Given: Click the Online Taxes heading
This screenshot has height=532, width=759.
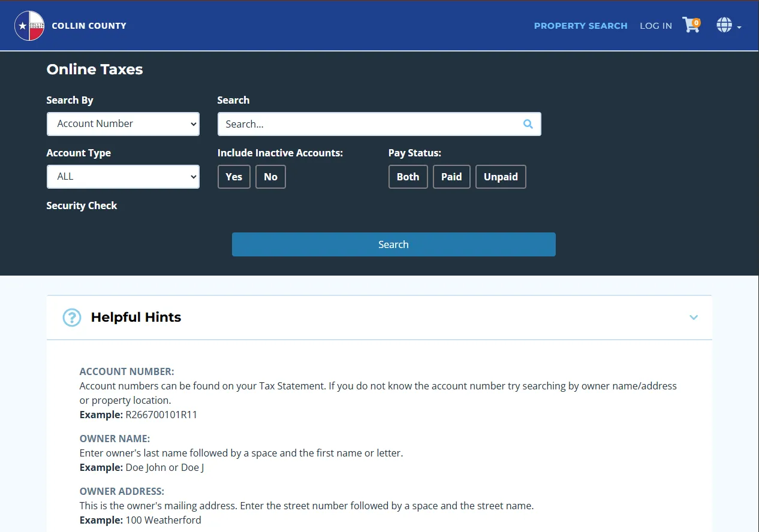Looking at the screenshot, I should pyautogui.click(x=95, y=69).
